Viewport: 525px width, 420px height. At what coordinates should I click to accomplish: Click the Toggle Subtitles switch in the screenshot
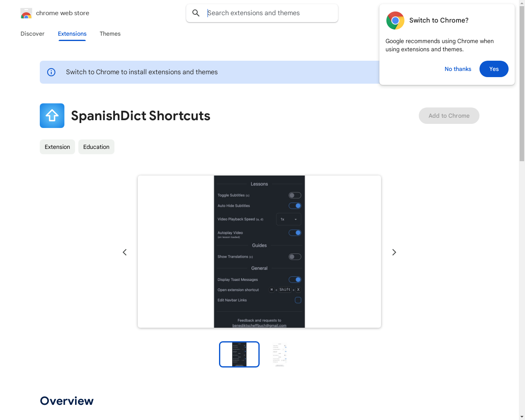tap(295, 195)
